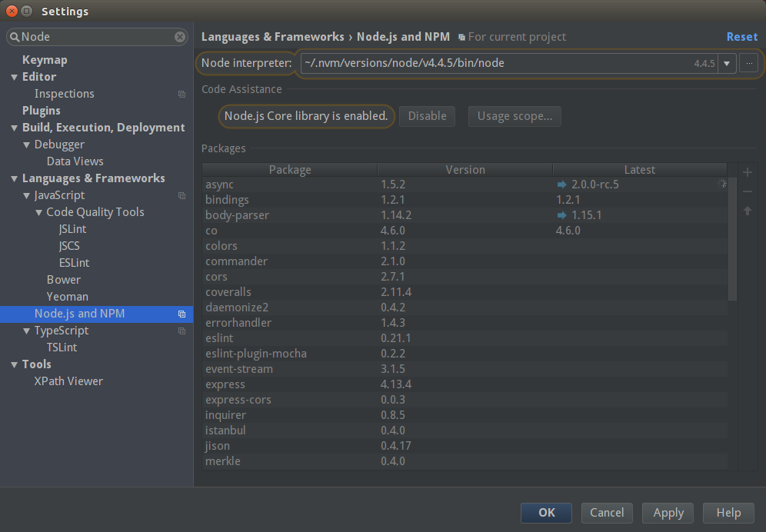Open the Keymap settings page
The height and width of the screenshot is (532, 766).
pos(45,60)
